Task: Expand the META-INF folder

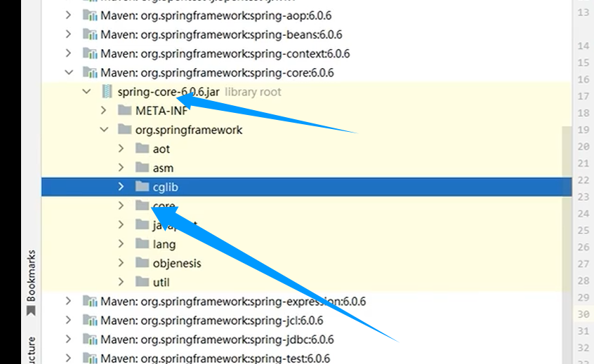Action: (x=104, y=111)
